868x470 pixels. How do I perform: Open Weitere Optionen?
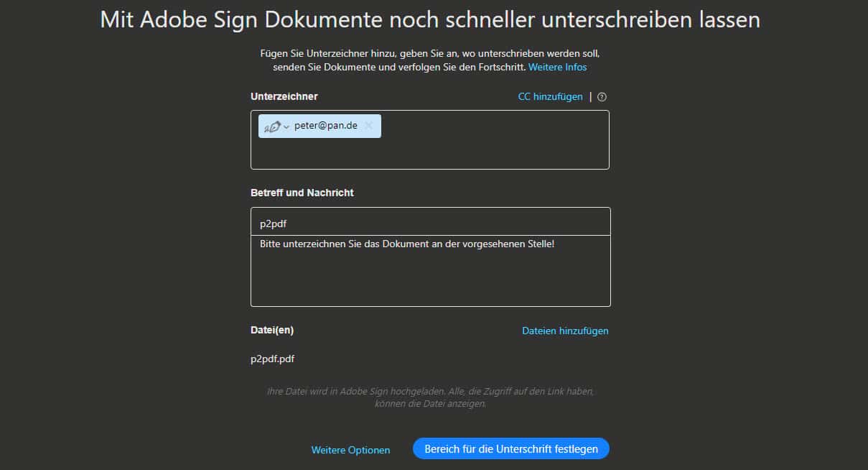(350, 450)
